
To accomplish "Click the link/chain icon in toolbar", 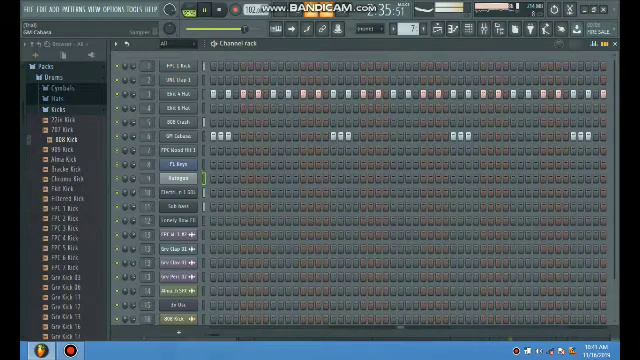I will (322, 29).
